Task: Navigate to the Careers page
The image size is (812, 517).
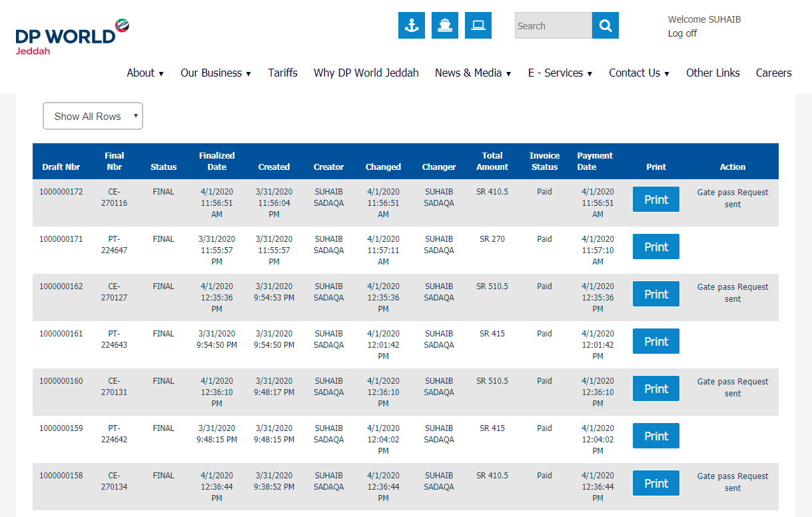Action: [x=773, y=73]
